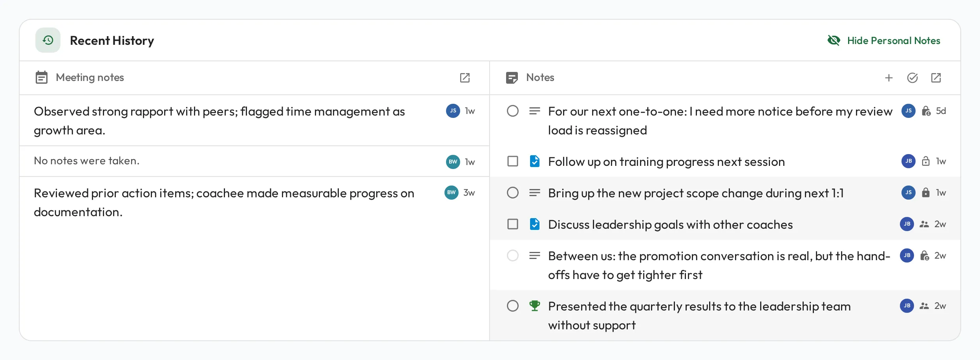Click open lock icon on 'Follow up on training'

tap(926, 161)
